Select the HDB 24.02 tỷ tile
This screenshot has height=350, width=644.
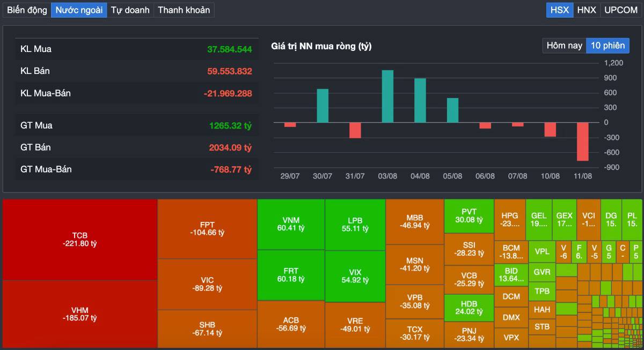coord(469,308)
